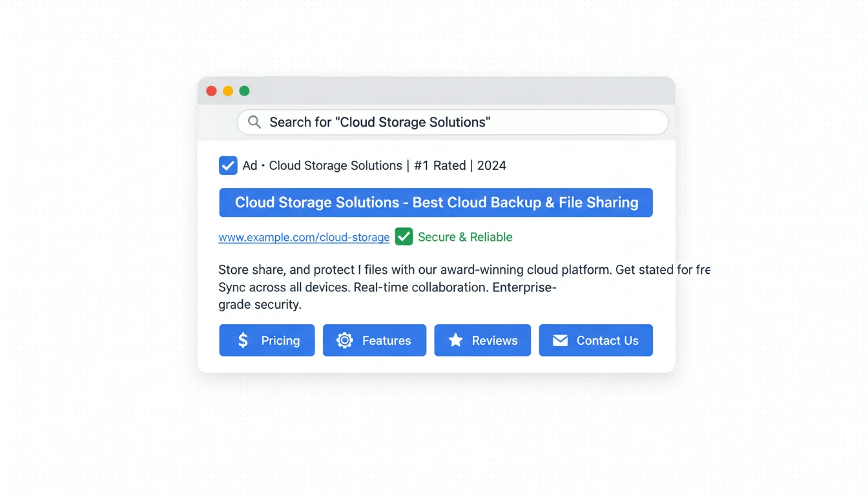Image resolution: width=868 pixels, height=496 pixels.
Task: Click the star icon on Reviews
Action: (455, 340)
